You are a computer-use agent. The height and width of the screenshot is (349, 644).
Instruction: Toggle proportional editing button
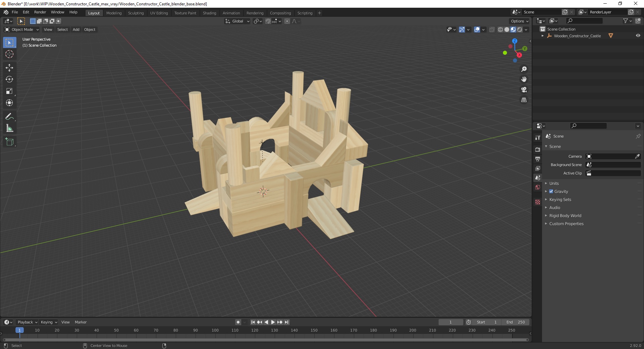pos(287,21)
